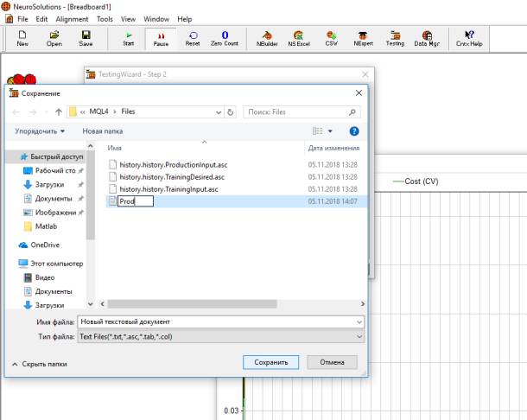Click the Сохранить button
The image size is (527, 420).
tap(270, 362)
